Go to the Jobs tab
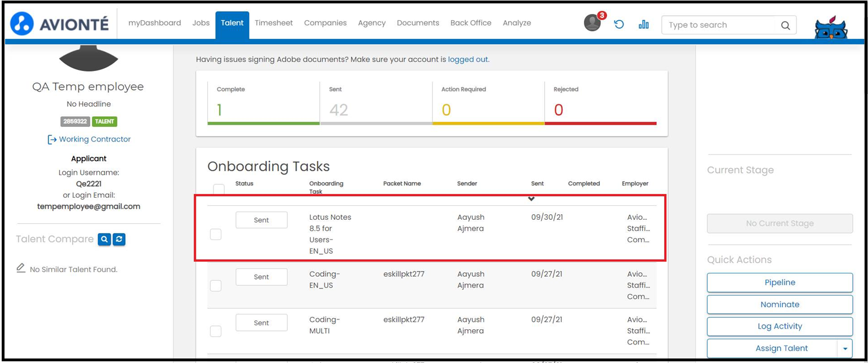Screen dimensions: 868x363 coord(201,23)
